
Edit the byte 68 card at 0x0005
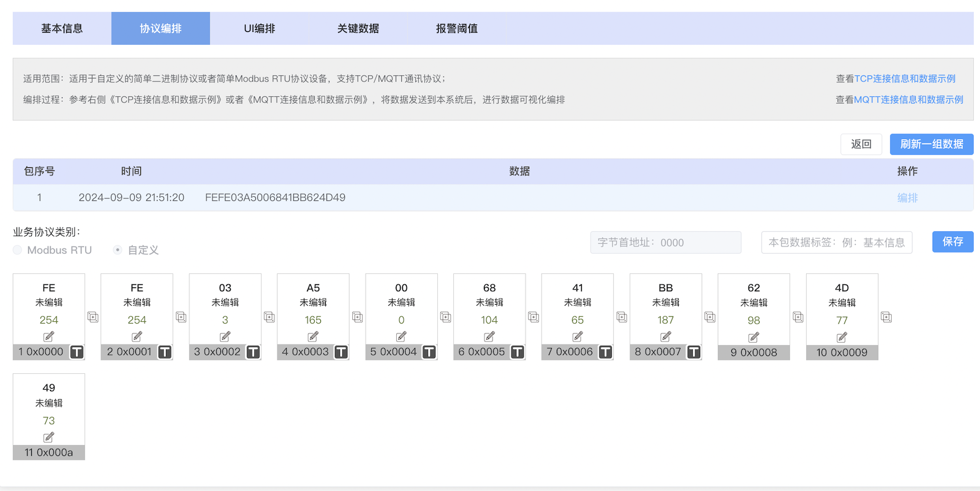pyautogui.click(x=489, y=337)
